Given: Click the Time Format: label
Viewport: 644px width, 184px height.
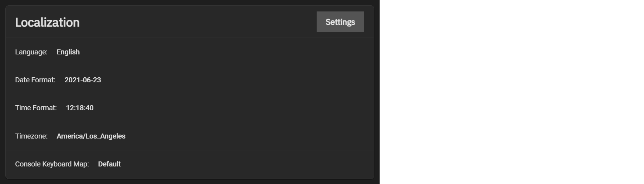Looking at the screenshot, I should click(36, 108).
